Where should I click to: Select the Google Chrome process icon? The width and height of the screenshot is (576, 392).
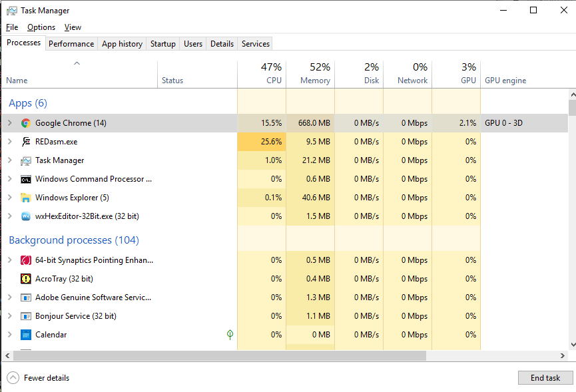pos(26,123)
